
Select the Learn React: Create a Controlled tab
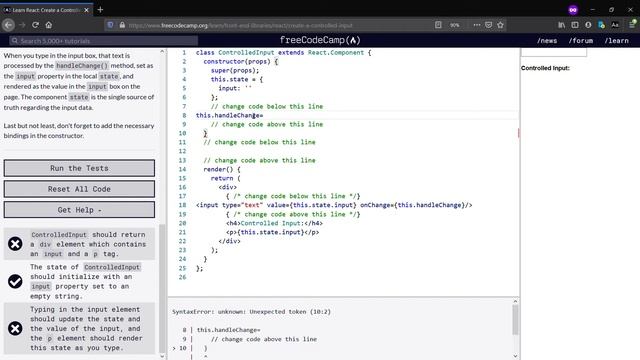point(46,10)
